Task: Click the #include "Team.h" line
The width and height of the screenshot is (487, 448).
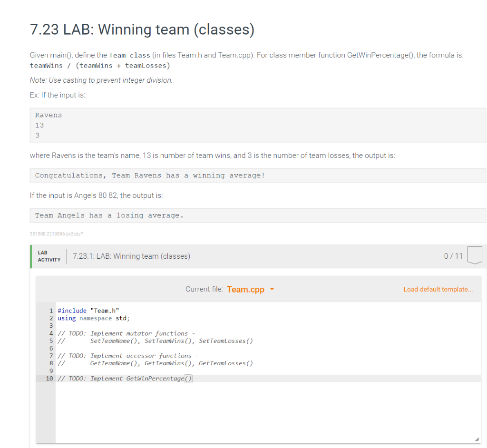Action: tap(88, 311)
